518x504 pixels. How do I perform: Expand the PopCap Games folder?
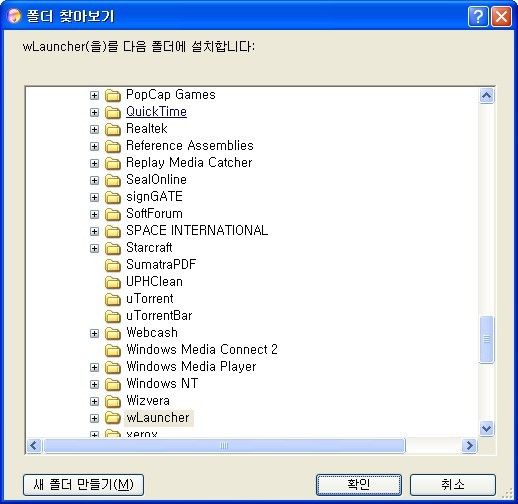click(x=94, y=96)
